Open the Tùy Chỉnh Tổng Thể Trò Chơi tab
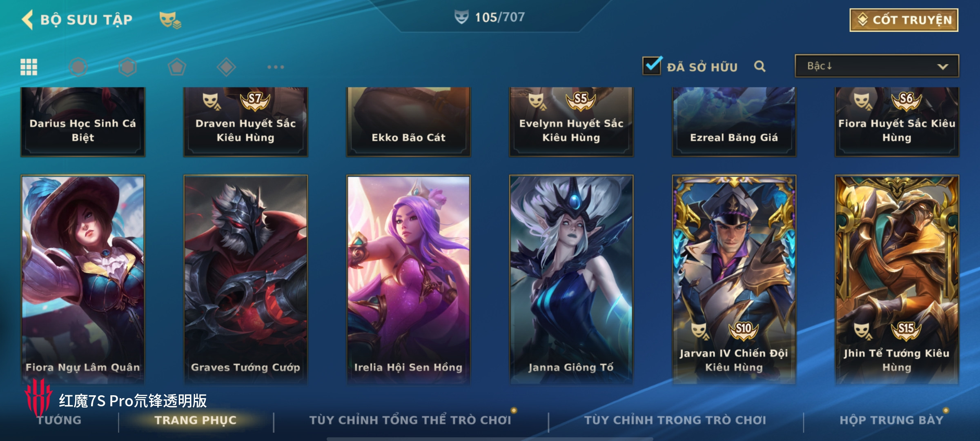980x441 pixels. click(410, 420)
